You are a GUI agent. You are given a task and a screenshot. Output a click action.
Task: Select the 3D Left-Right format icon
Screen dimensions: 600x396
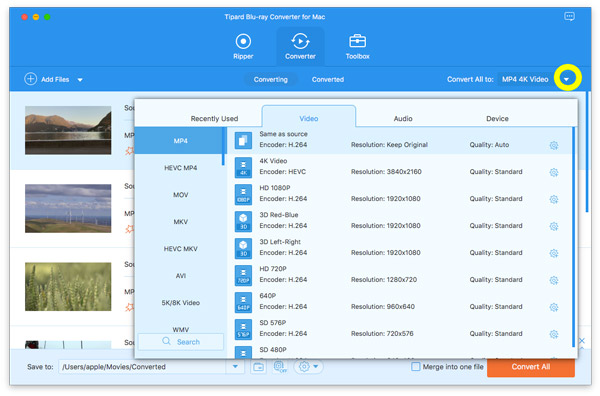243,248
